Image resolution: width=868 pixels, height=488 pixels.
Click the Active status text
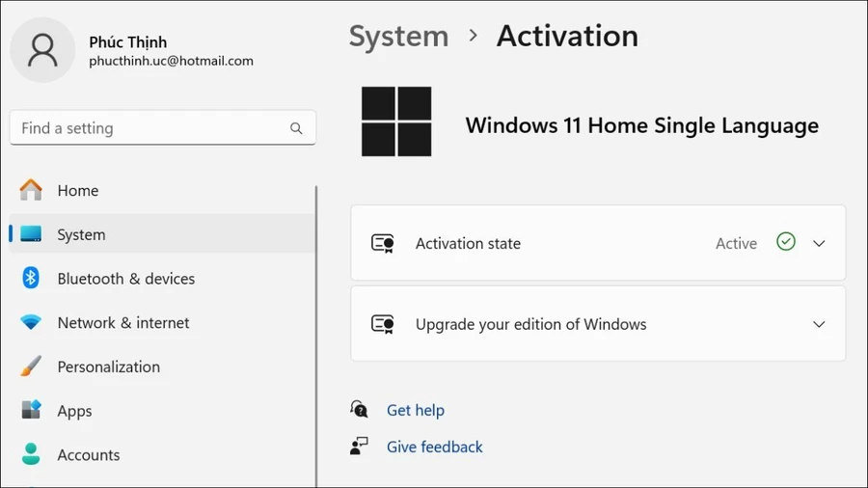736,243
